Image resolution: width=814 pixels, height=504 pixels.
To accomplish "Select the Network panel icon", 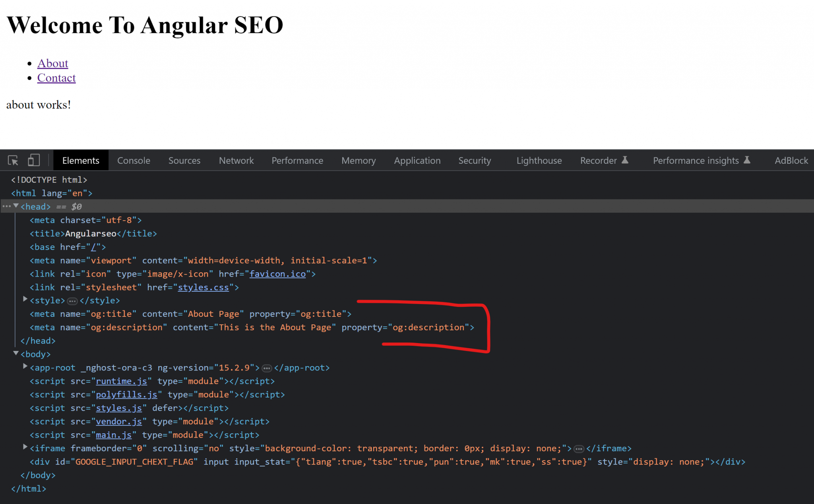I will coord(236,161).
